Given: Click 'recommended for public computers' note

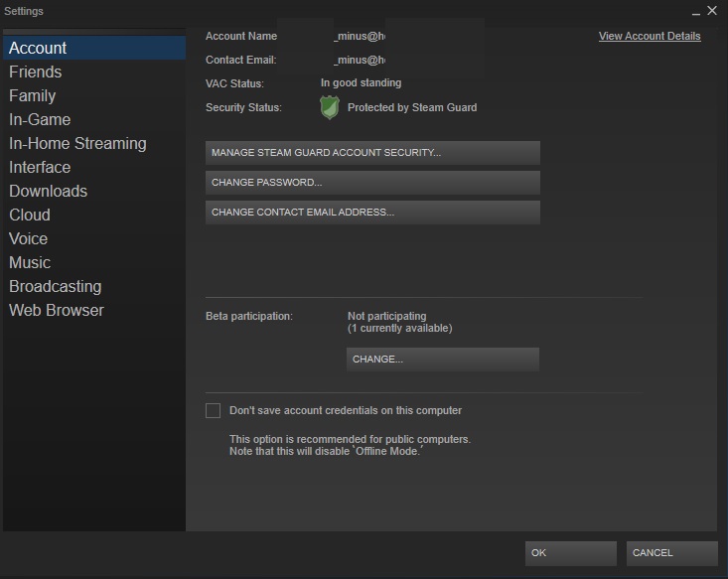Looking at the screenshot, I should 350,439.
